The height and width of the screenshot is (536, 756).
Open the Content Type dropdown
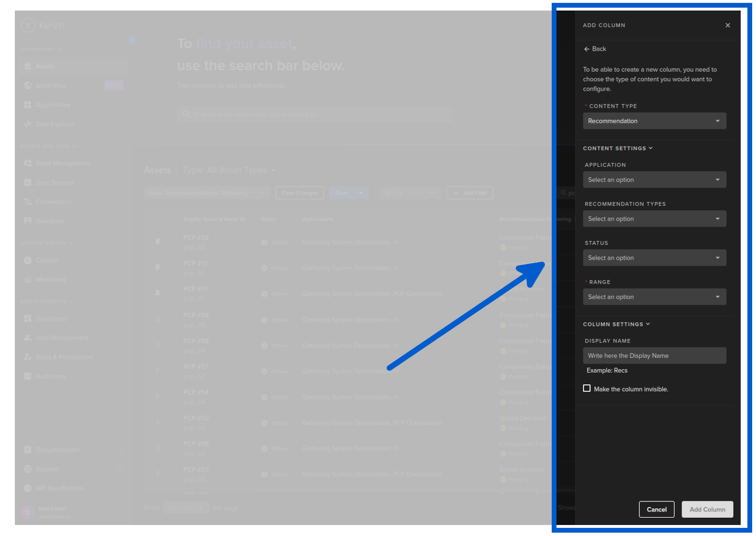pyautogui.click(x=654, y=121)
